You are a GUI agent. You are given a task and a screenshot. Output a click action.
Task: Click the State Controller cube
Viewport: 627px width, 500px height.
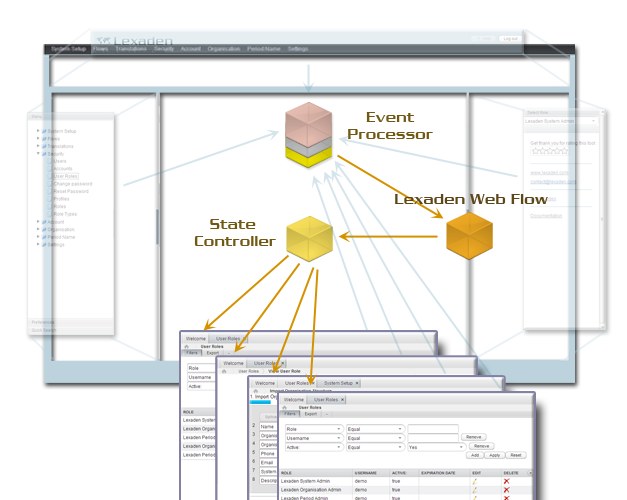click(310, 239)
